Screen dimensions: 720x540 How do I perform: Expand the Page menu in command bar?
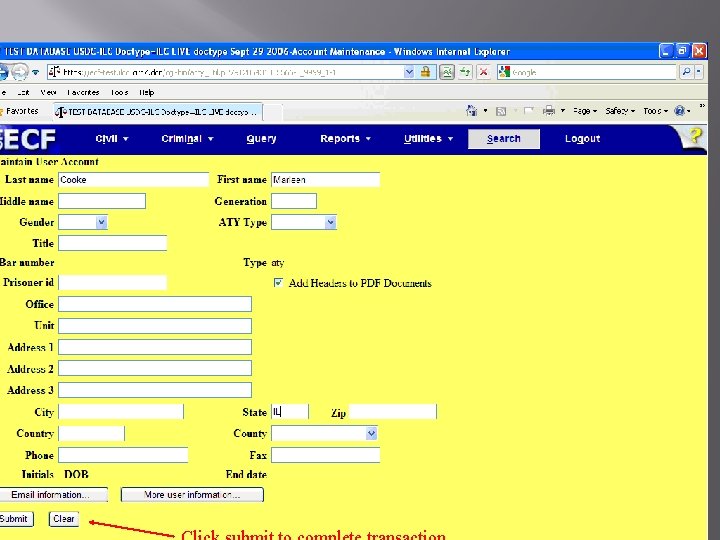coord(585,111)
